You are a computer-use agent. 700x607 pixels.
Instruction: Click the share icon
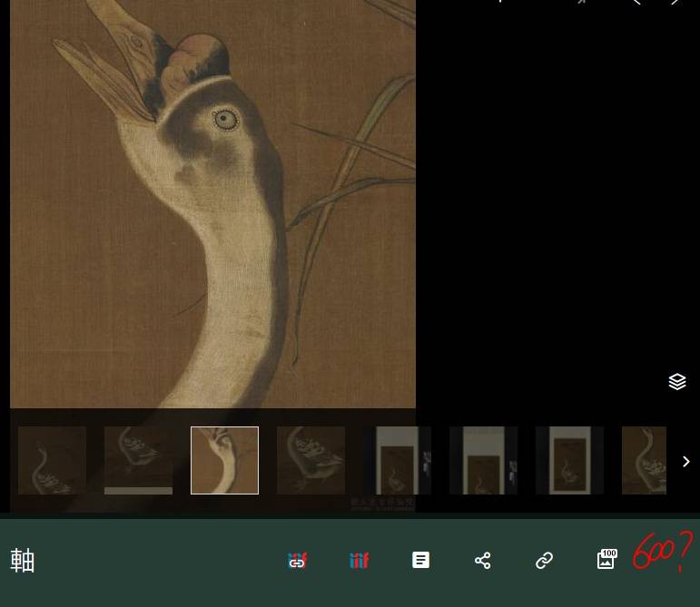tap(482, 561)
